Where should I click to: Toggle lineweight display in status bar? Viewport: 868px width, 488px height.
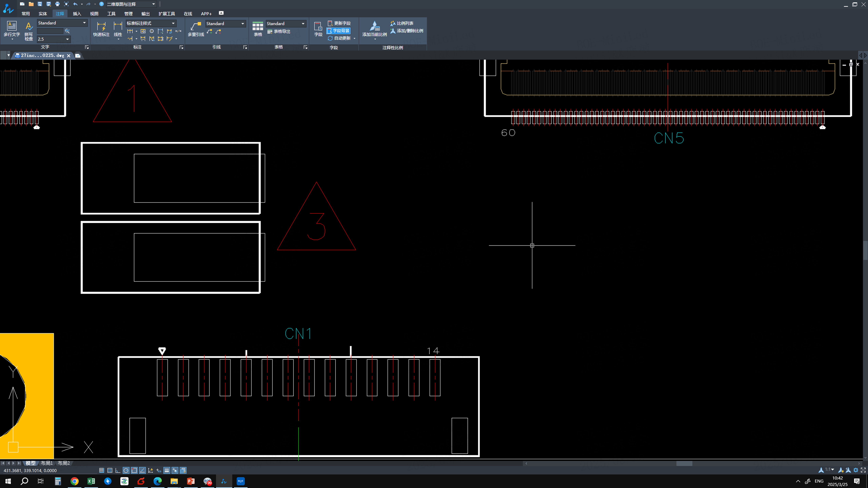[167, 471]
